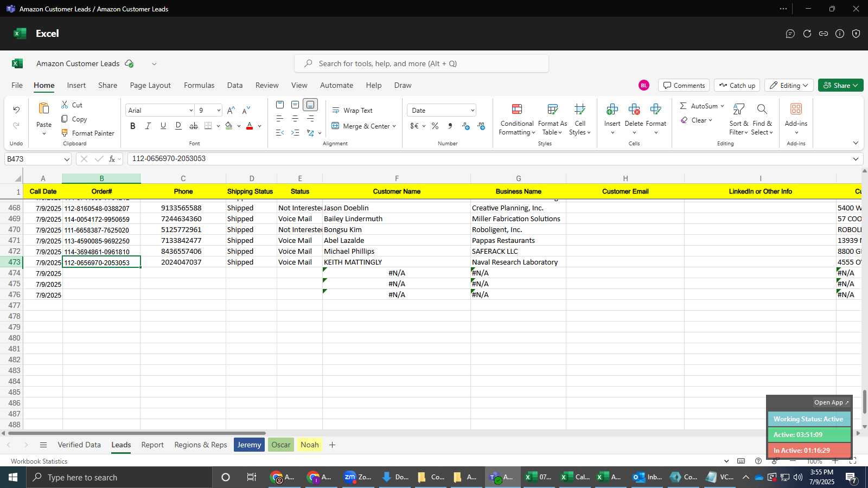
Task: Apply the red font color
Action: coord(250,126)
